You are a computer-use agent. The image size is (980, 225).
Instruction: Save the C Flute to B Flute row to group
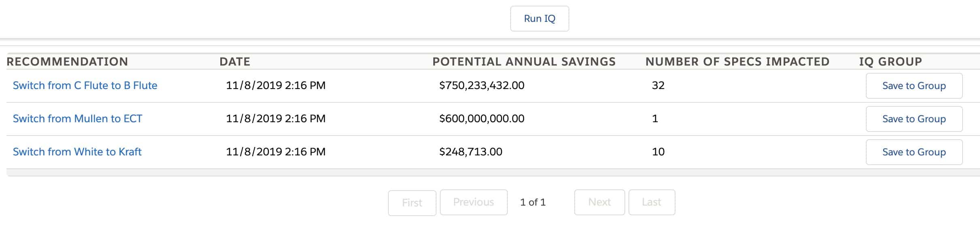coord(914,86)
